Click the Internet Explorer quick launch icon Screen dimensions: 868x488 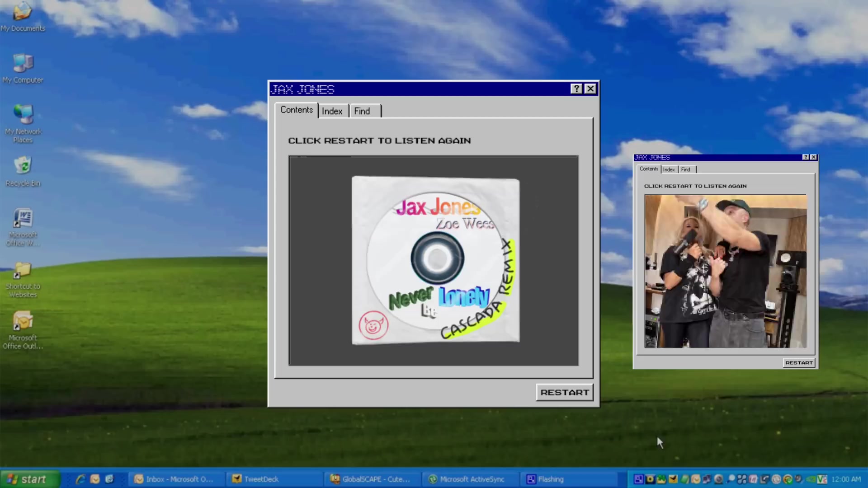pyautogui.click(x=80, y=479)
